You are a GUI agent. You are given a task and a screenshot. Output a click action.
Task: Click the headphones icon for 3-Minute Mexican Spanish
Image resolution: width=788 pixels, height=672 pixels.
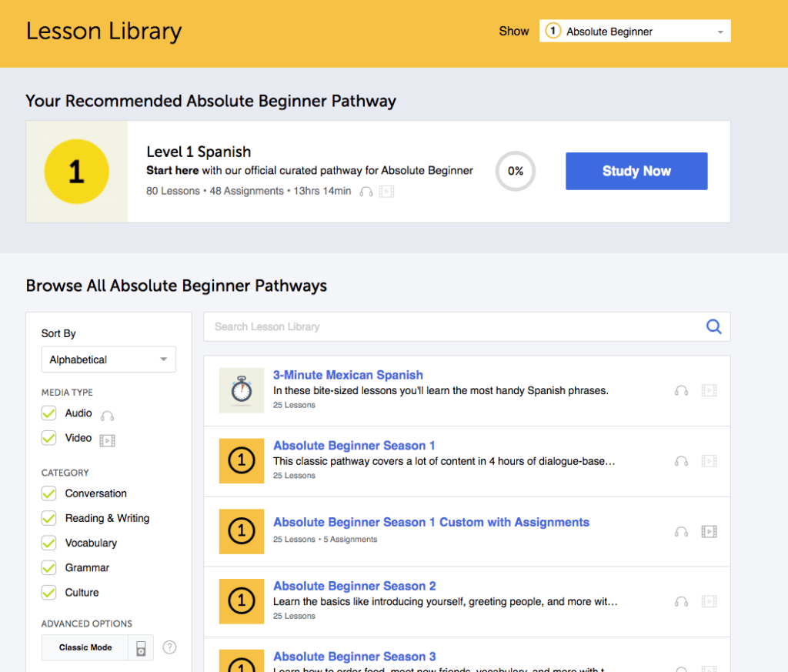681,390
